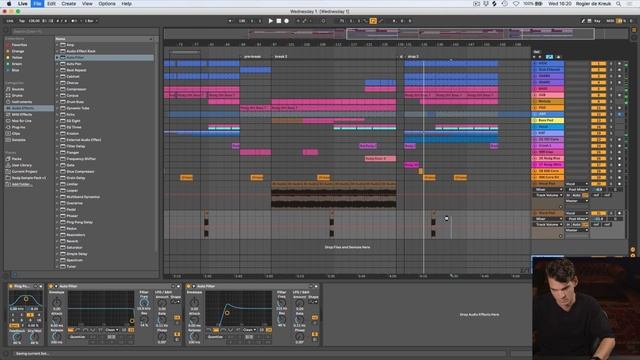Select Saturator in browser list

pos(74,248)
